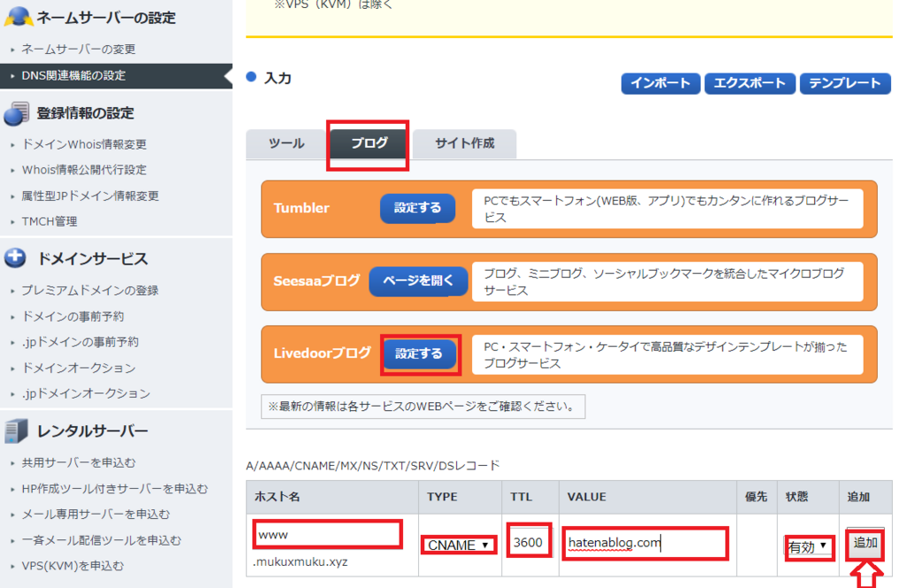Viewport: 907px width, 588px height.
Task: Click the テンプレート button
Action: pos(845,83)
